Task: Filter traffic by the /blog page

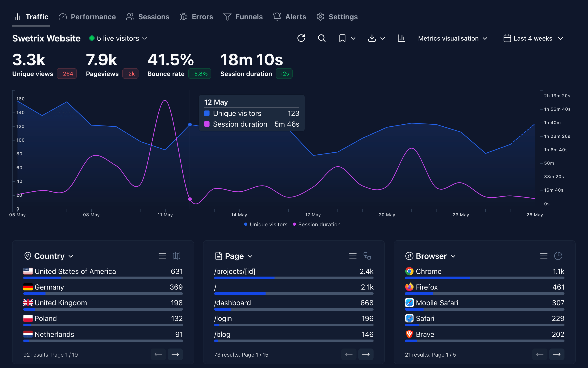Action: [x=222, y=334]
